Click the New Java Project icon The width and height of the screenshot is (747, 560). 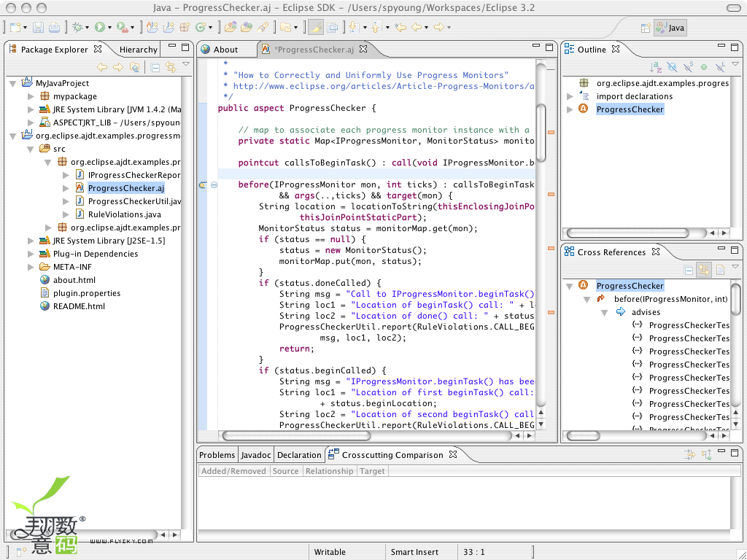(169, 28)
